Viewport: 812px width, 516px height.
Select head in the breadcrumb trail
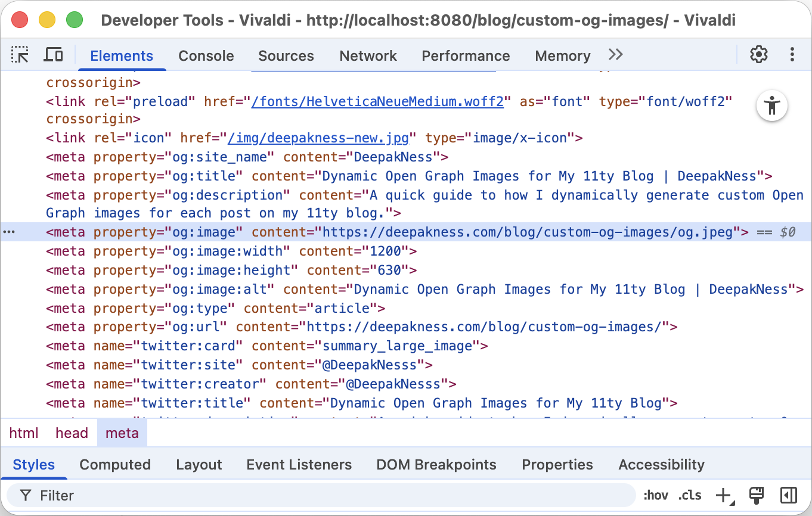pyautogui.click(x=72, y=433)
